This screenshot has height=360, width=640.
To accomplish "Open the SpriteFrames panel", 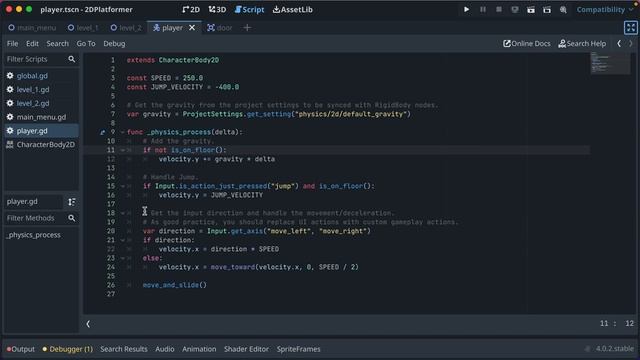I will click(x=298, y=349).
